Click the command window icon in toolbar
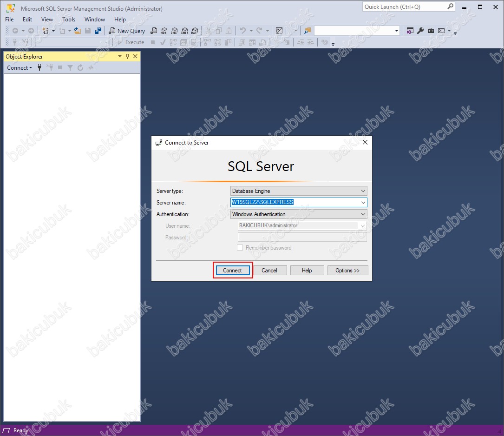This screenshot has width=504, height=436. click(x=441, y=31)
